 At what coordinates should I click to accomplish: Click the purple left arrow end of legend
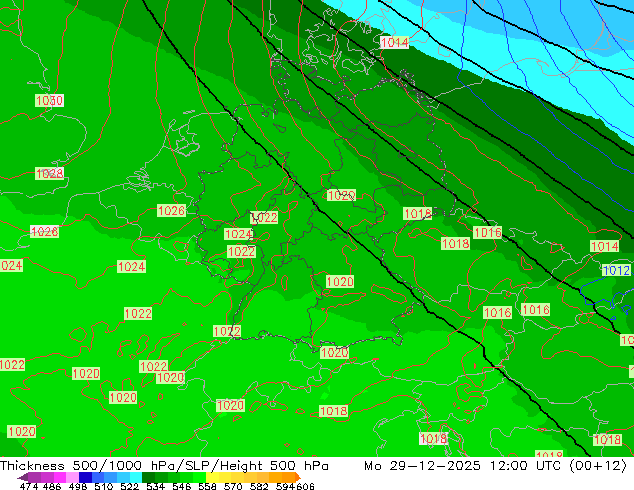click(x=23, y=477)
